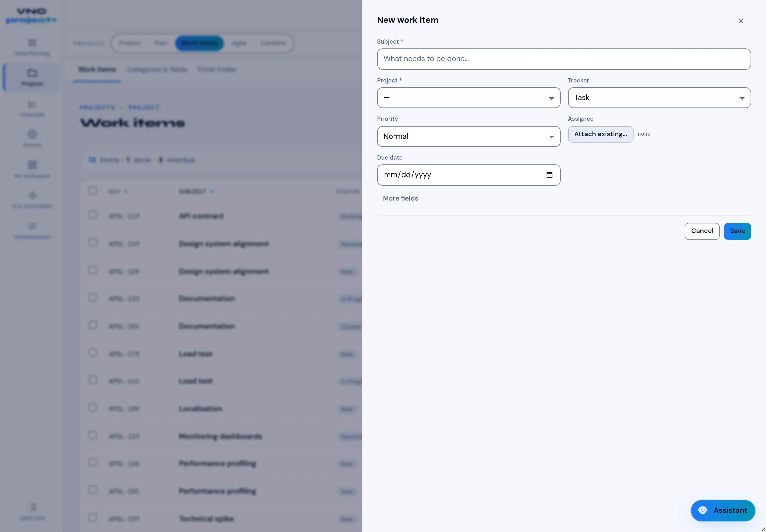Screen dimensions: 766x532
Task: Tick the select-all checkbox in table header
Action: coord(93,191)
